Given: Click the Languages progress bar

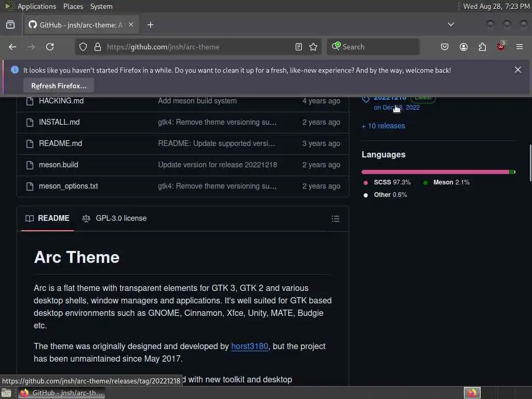Looking at the screenshot, I should click(438, 172).
